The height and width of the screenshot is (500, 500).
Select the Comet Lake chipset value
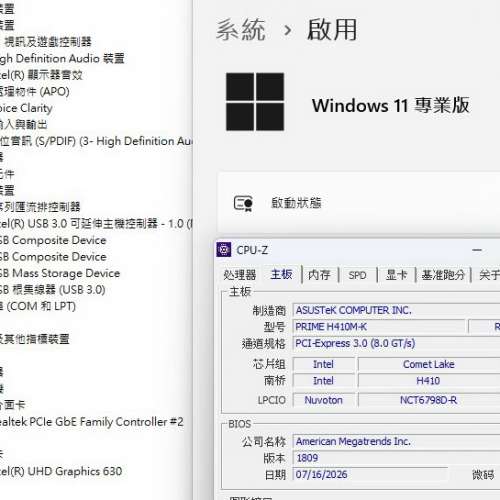tap(429, 364)
